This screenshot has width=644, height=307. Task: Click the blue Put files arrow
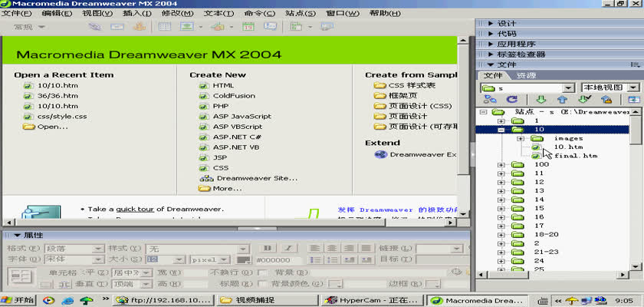pos(561,99)
